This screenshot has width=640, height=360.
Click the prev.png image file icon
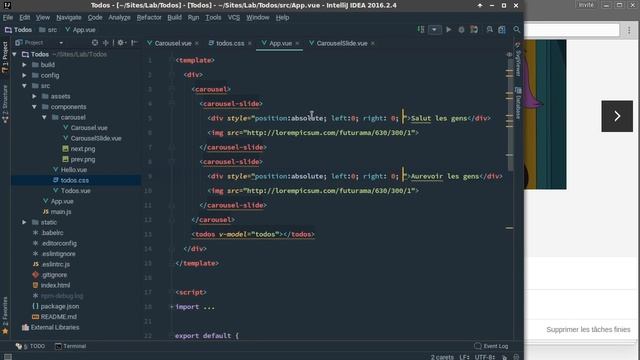(65, 159)
